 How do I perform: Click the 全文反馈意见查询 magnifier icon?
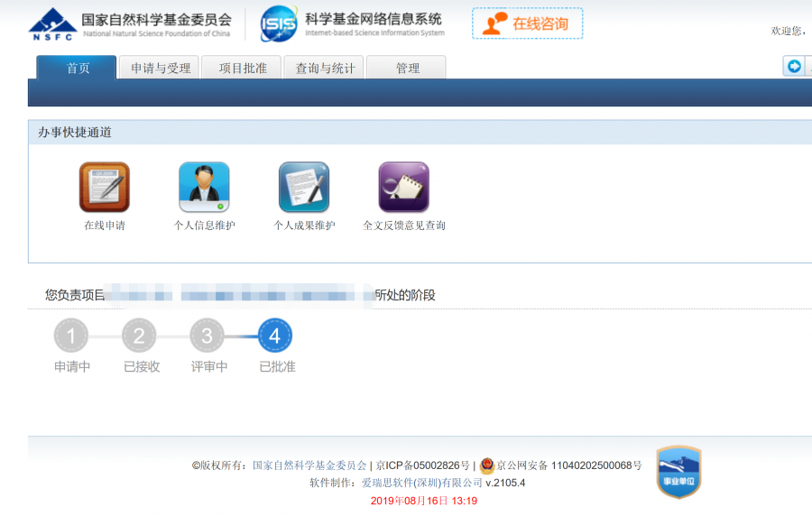click(x=403, y=187)
